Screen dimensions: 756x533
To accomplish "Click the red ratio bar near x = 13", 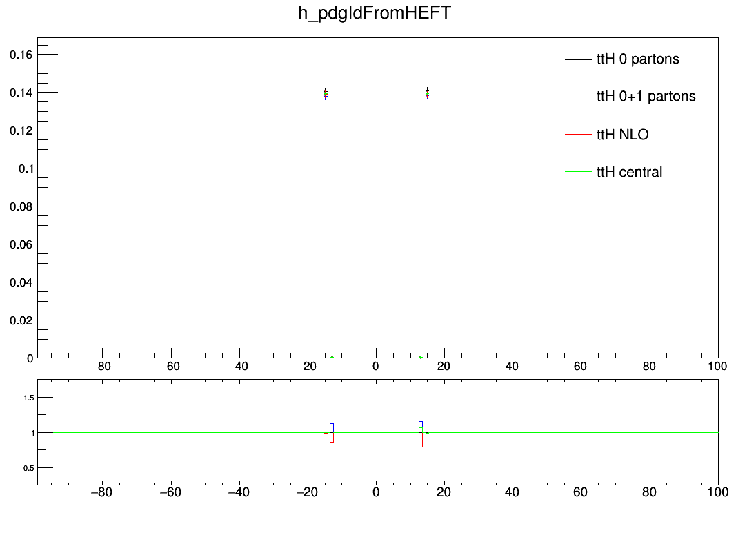I will (x=421, y=440).
